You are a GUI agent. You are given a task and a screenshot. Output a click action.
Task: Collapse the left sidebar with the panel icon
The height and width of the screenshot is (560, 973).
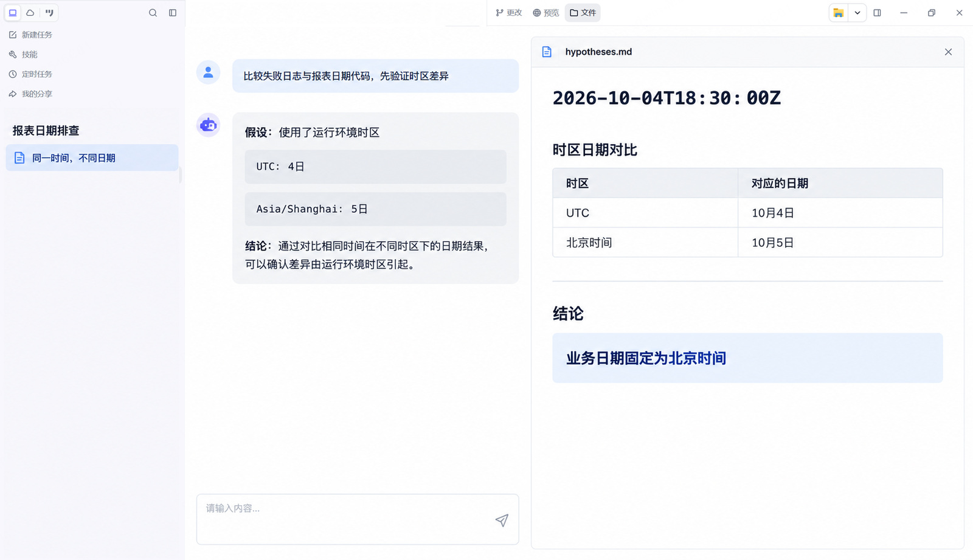[173, 13]
